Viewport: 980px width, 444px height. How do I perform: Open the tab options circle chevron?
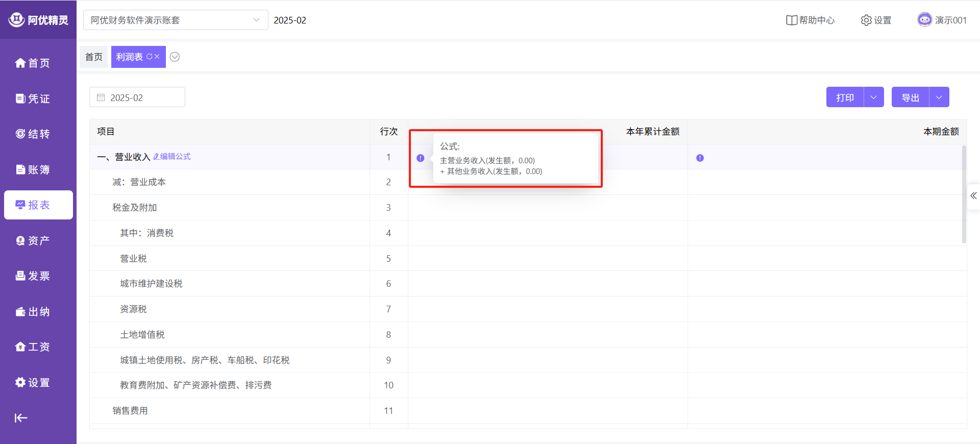pos(175,57)
